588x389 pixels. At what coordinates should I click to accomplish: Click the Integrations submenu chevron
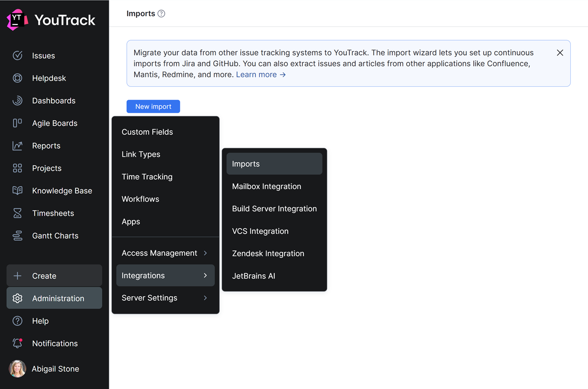click(x=205, y=276)
